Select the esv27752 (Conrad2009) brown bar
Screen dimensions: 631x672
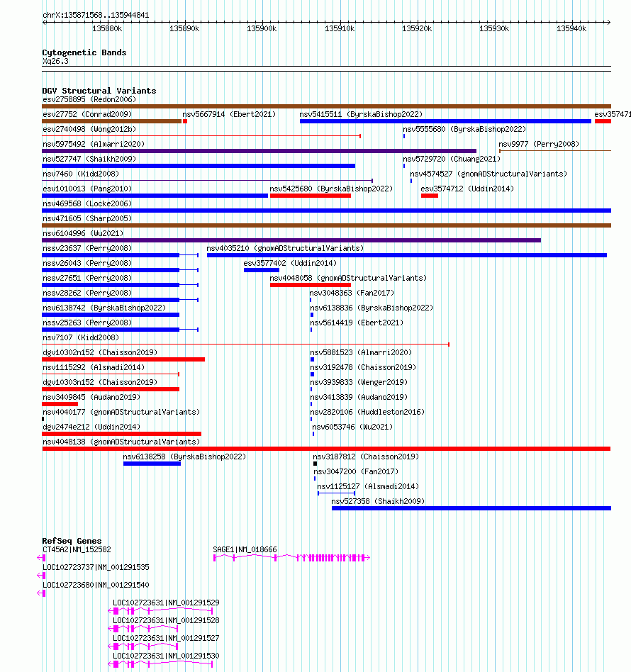coord(111,121)
